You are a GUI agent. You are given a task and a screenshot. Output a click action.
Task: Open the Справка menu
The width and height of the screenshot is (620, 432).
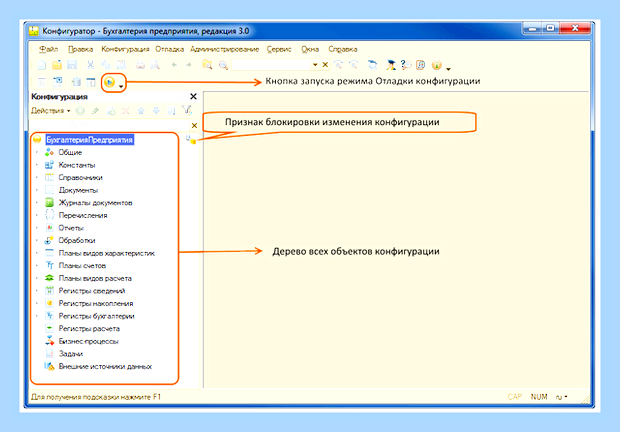click(x=342, y=49)
